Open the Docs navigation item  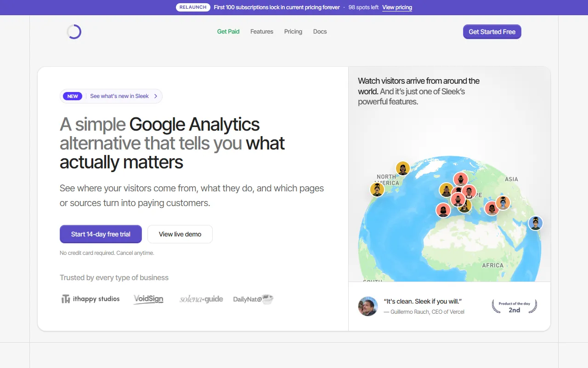click(x=320, y=32)
